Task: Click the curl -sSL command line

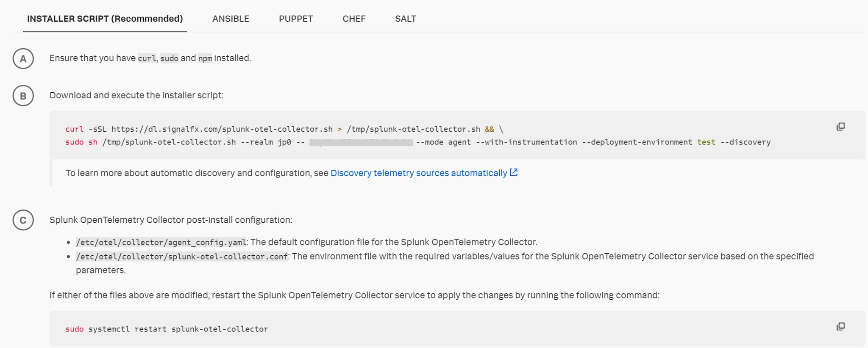Action: (284, 129)
